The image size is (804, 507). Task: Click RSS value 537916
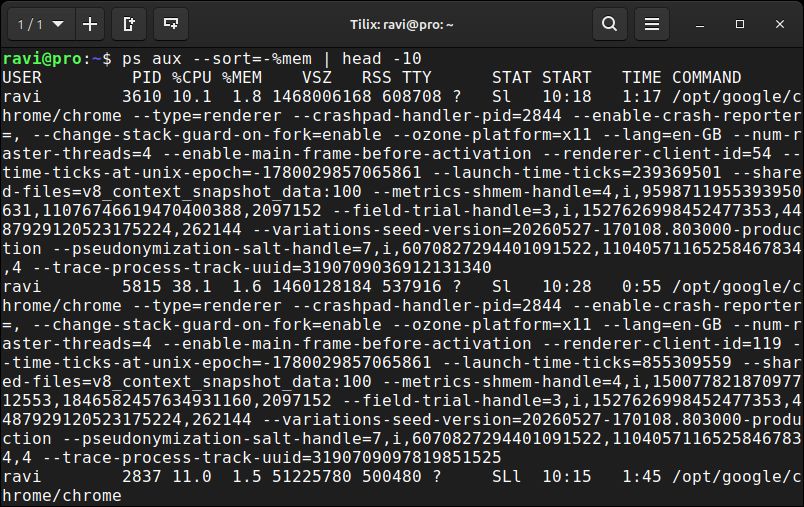tap(412, 287)
